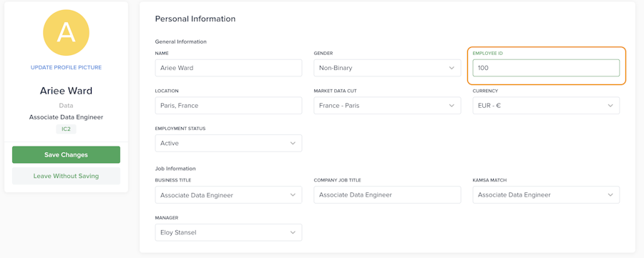Expand the Business Title dropdown
This screenshot has height=258, width=644.
(228, 195)
